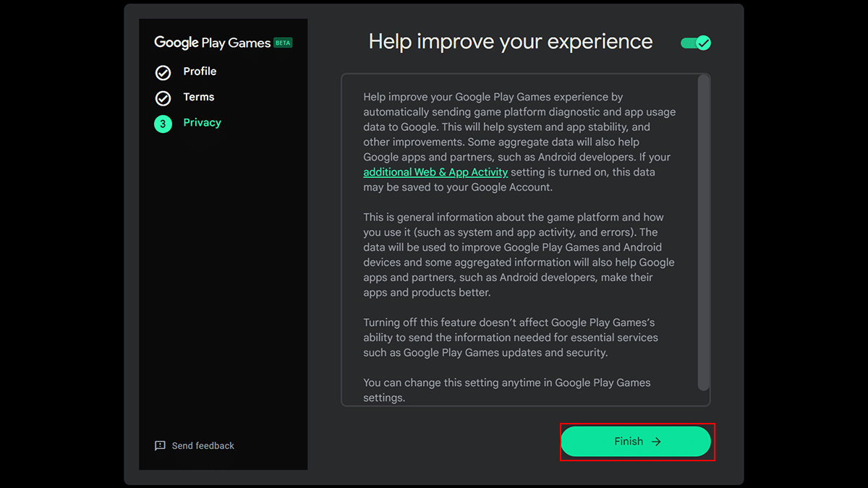868x488 pixels.
Task: Select the Privacy step label
Action: point(202,123)
